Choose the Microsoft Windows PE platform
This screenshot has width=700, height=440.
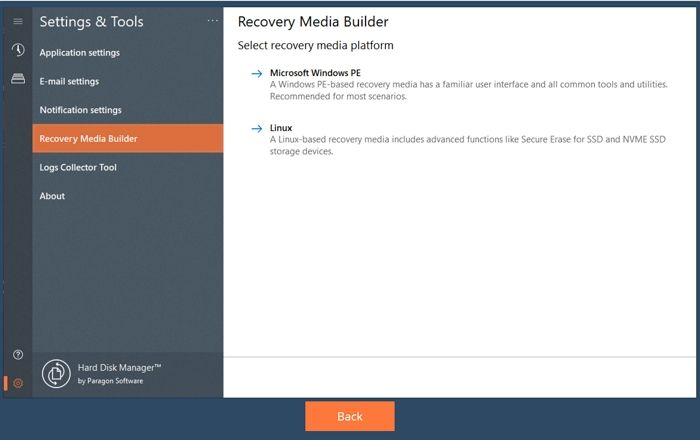tap(315, 73)
